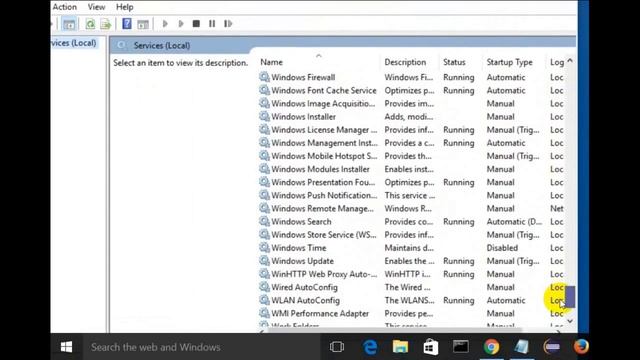Launch Google Chrome from the taskbar
The width and height of the screenshot is (640, 360).
(x=491, y=347)
